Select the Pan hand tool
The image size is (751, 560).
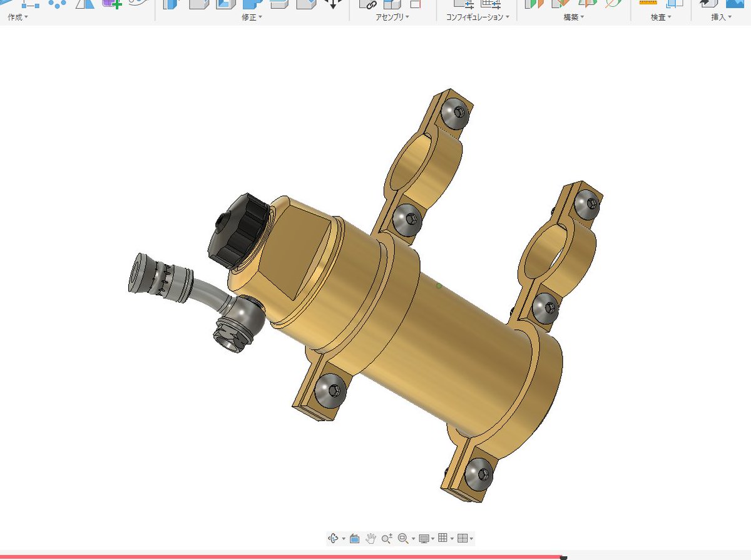(370, 538)
